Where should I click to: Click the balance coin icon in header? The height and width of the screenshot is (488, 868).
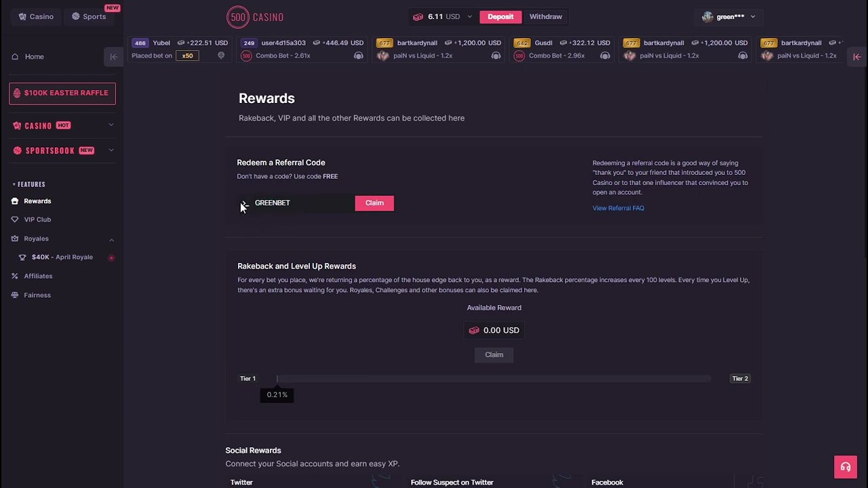pos(418,17)
